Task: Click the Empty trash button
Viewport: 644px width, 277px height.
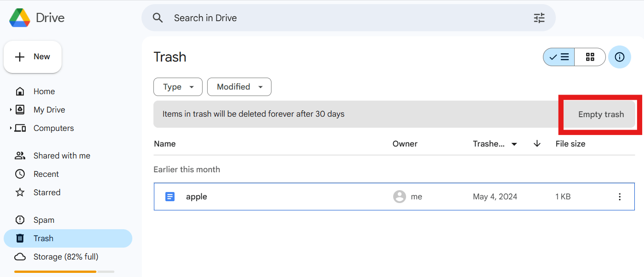Action: pyautogui.click(x=600, y=114)
